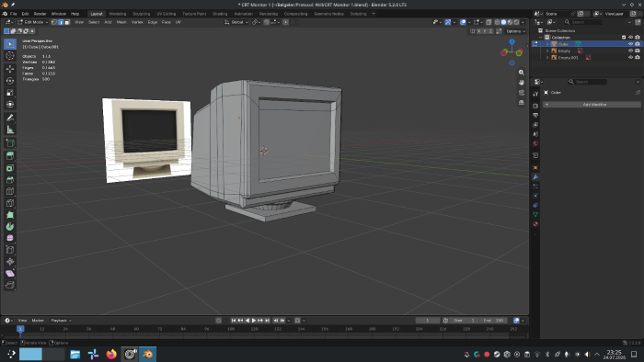Open the shading options dropdown arrow
644x362 pixels.
[523, 22]
